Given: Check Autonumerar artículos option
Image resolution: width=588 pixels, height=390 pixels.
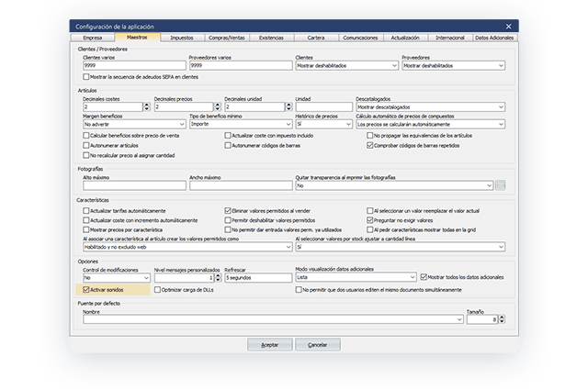Looking at the screenshot, I should point(85,144).
